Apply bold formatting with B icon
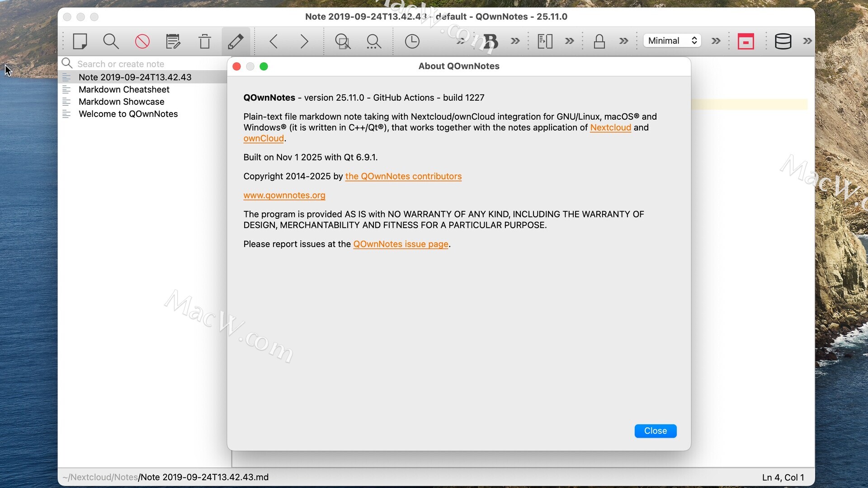This screenshot has width=868, height=488. pyautogui.click(x=491, y=41)
